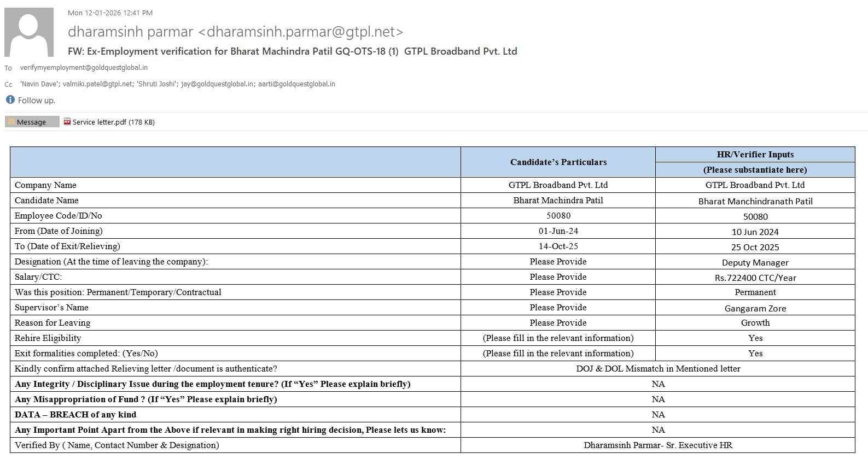
Task: Click the 'Yes' answer in Rehire Eligibility row
Action: click(755, 338)
